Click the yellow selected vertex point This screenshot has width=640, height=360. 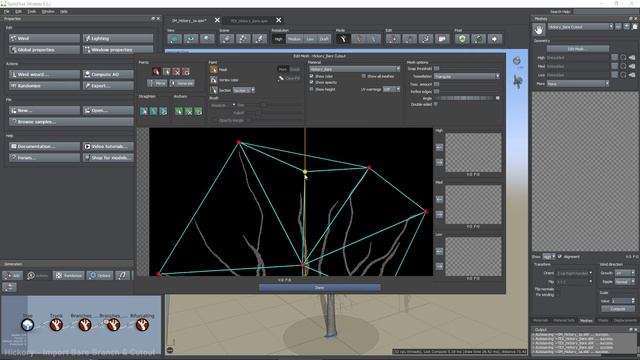(x=305, y=172)
